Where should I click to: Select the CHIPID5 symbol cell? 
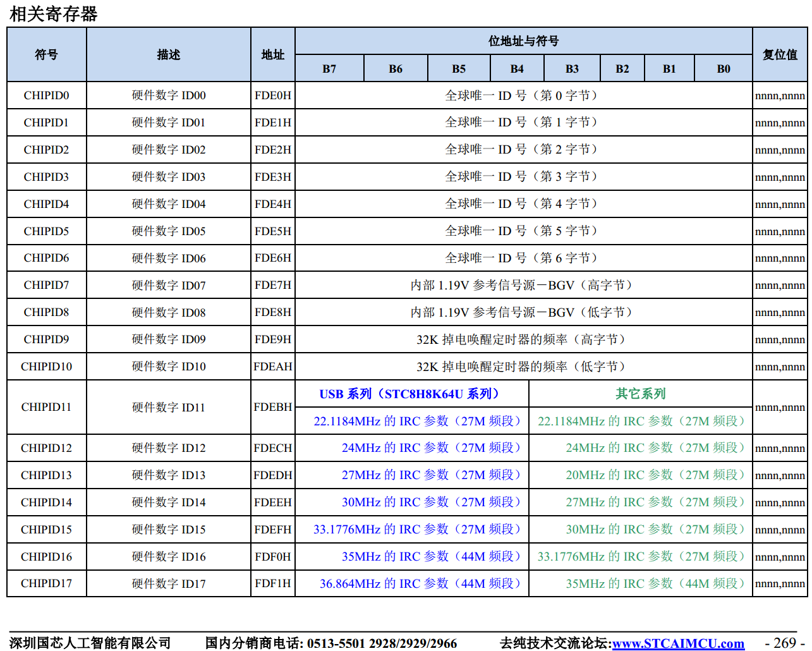pyautogui.click(x=47, y=231)
